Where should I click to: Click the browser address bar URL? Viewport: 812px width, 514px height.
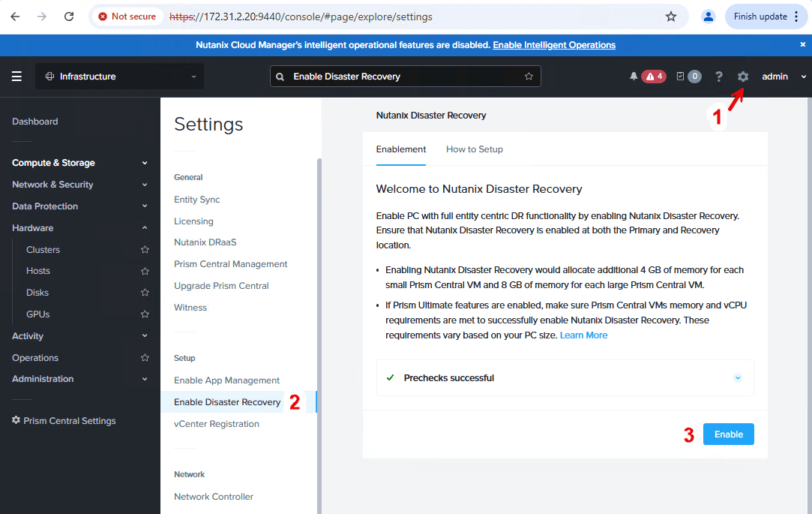click(x=301, y=17)
